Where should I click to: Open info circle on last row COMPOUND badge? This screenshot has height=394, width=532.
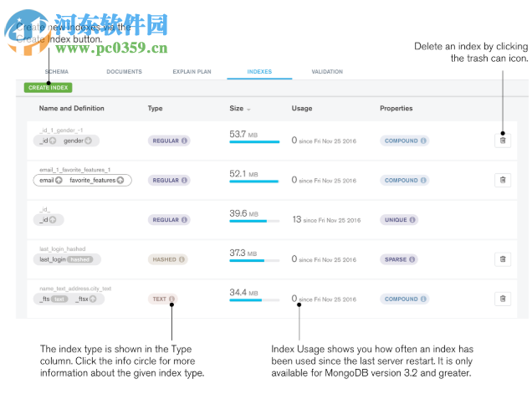[x=423, y=299]
